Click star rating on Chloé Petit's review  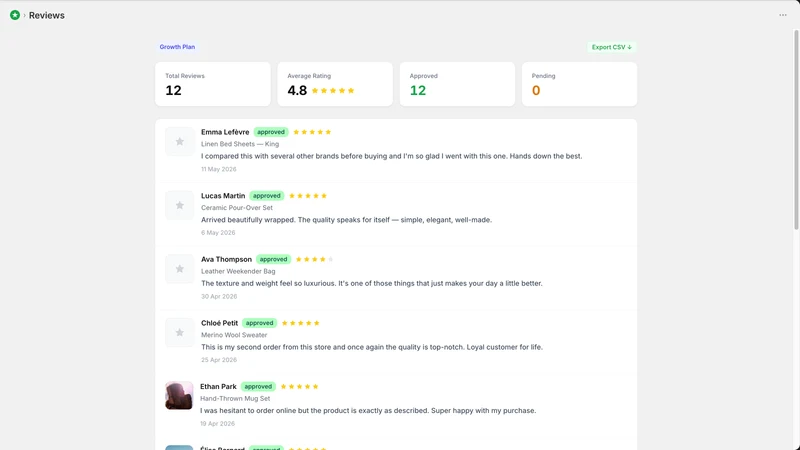coord(301,323)
